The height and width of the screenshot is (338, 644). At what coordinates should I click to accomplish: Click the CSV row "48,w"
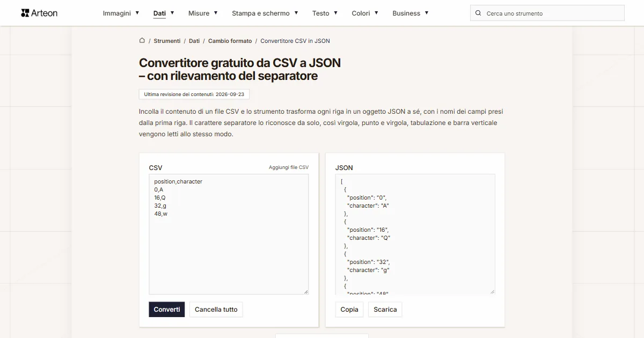pyautogui.click(x=160, y=214)
